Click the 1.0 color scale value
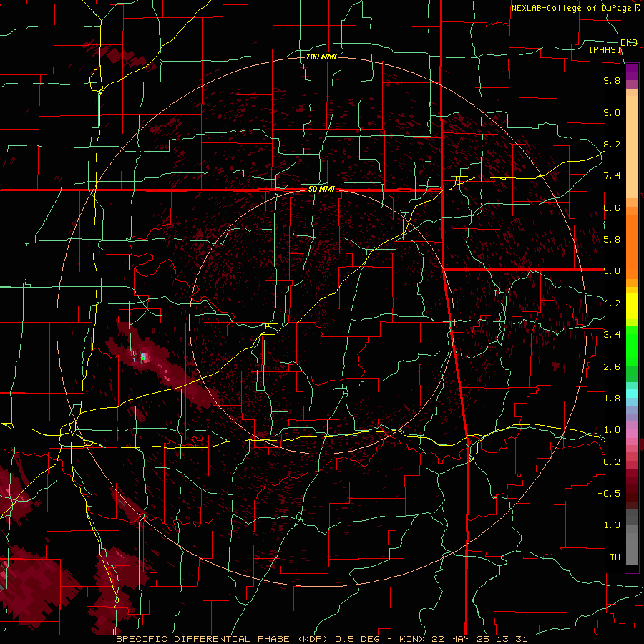644x644 pixels. click(612, 430)
